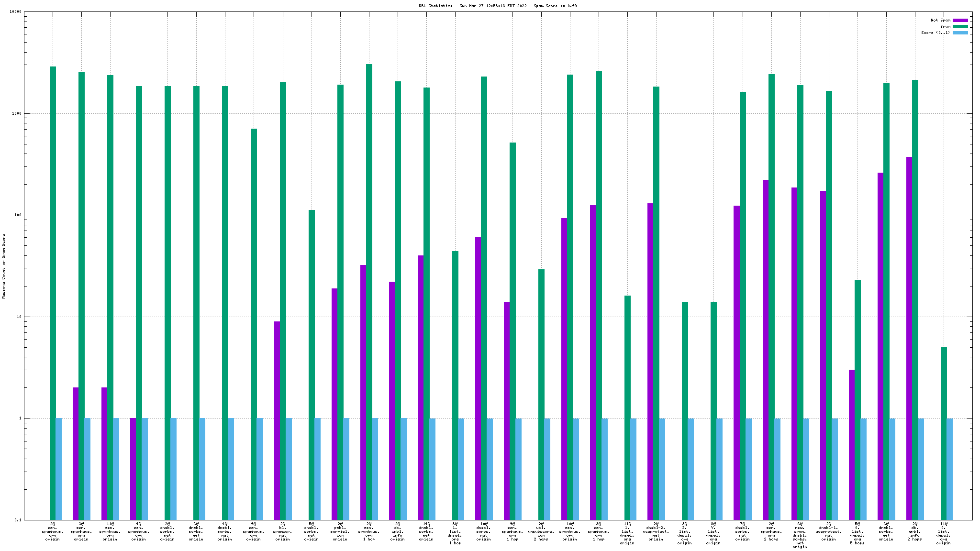The height and width of the screenshot is (551, 980).
Task: Click the blue Score (0..1) legend swatch
Action: [960, 33]
